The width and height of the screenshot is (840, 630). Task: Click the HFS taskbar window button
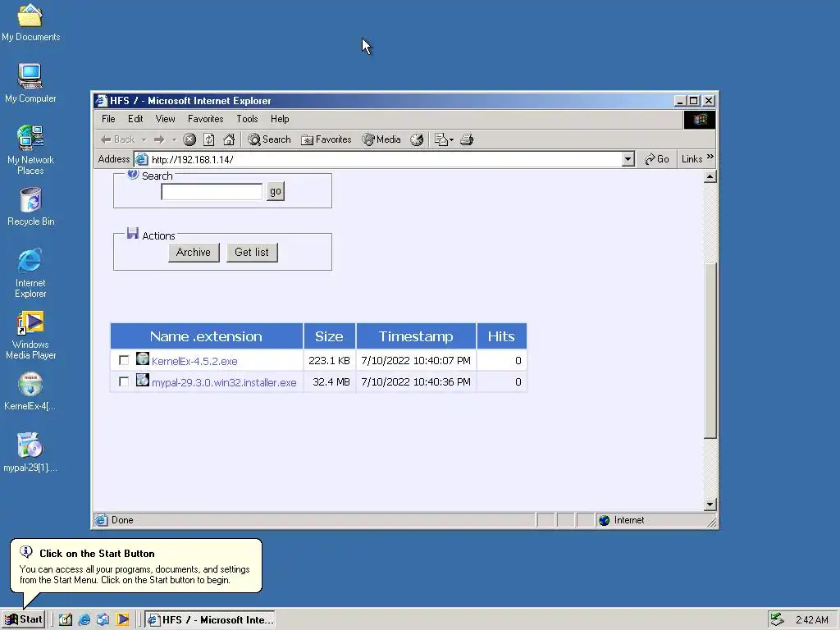coord(210,620)
